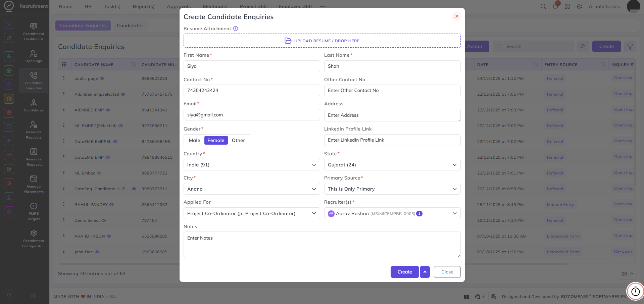Image resolution: width=644 pixels, height=304 pixels.
Task: Click the Enter Notes text area
Action: pyautogui.click(x=322, y=245)
